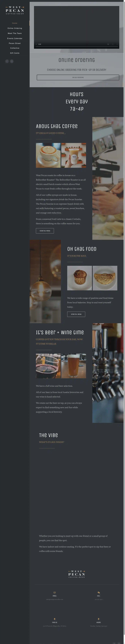The width and height of the screenshot is (125, 644).
Task: Click the Facebook icon in the sidebar
Action: click(x=7, y=61)
